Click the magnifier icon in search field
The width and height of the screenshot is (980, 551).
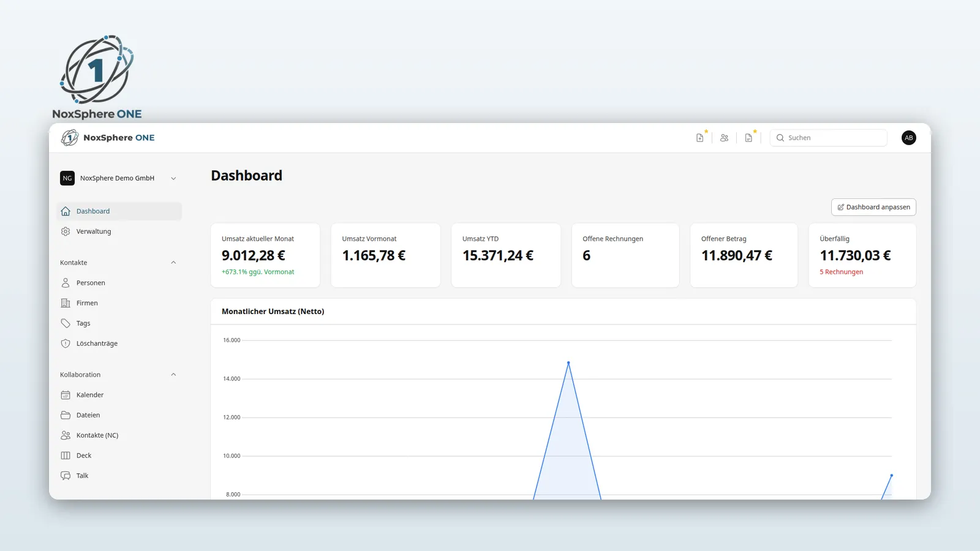(780, 138)
